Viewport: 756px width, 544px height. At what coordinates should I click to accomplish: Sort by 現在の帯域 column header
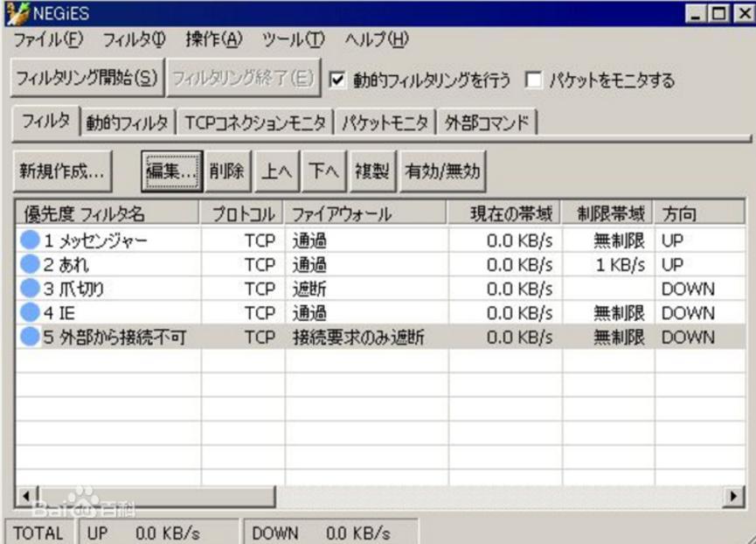(503, 213)
